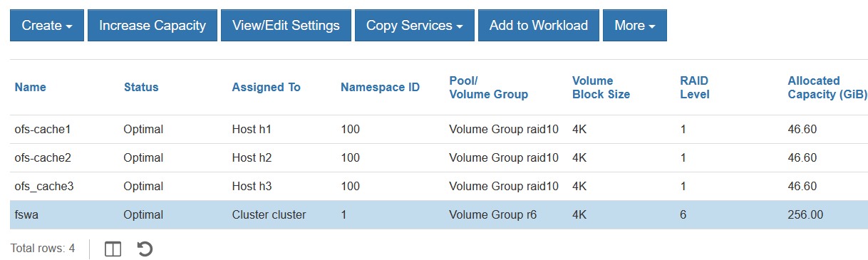Sort by Volume Block Size header
Screen dimensions: 868x260
[601, 87]
